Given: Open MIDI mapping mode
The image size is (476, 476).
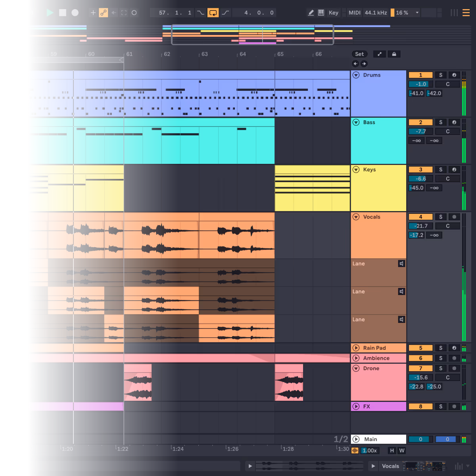Looking at the screenshot, I should [355, 13].
